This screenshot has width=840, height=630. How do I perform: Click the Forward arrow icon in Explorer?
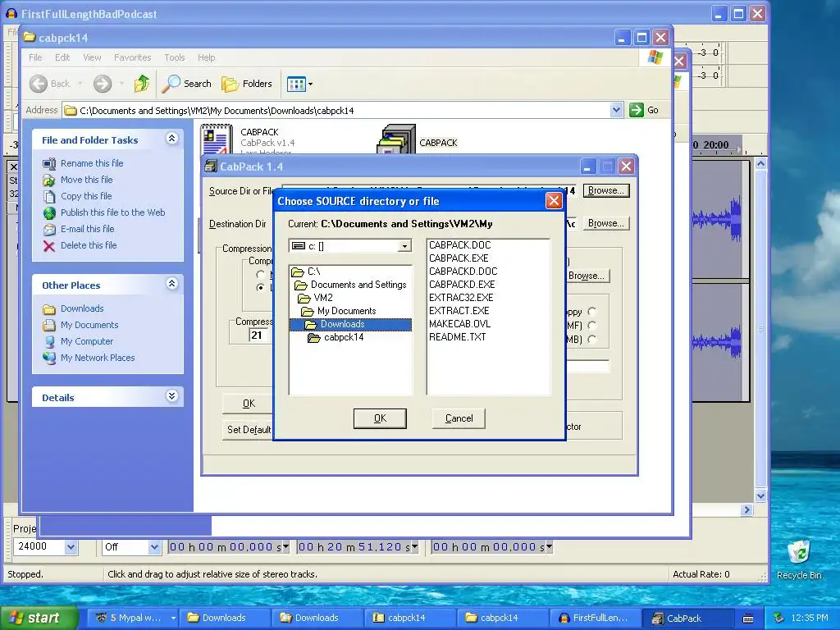(x=103, y=84)
